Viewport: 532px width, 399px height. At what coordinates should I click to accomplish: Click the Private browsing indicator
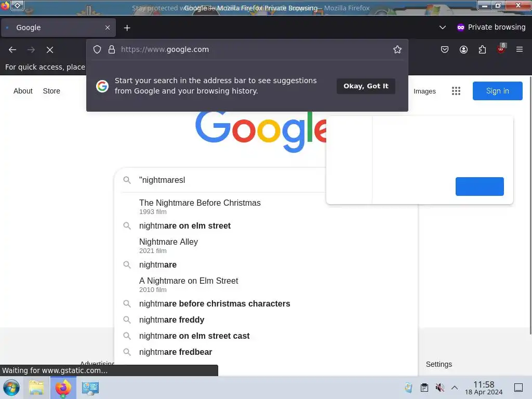(491, 27)
